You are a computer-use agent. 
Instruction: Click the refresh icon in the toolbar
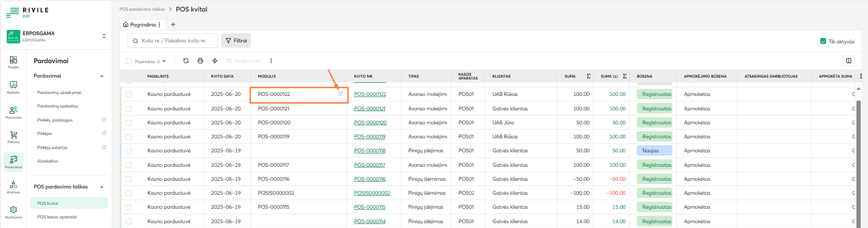[186, 61]
